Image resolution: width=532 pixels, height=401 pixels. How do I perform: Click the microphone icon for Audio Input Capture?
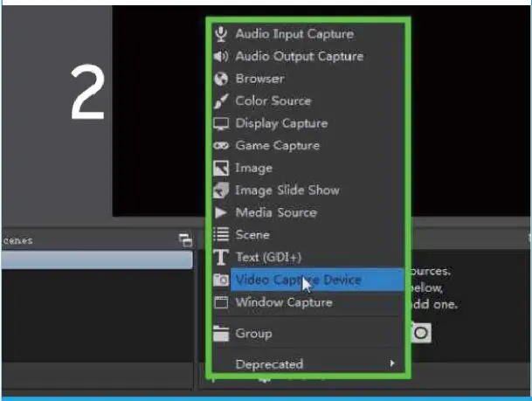[x=221, y=34]
